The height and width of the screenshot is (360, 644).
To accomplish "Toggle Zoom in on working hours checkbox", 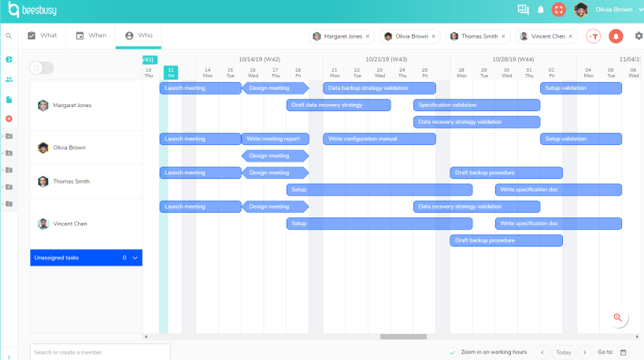I will (x=453, y=352).
